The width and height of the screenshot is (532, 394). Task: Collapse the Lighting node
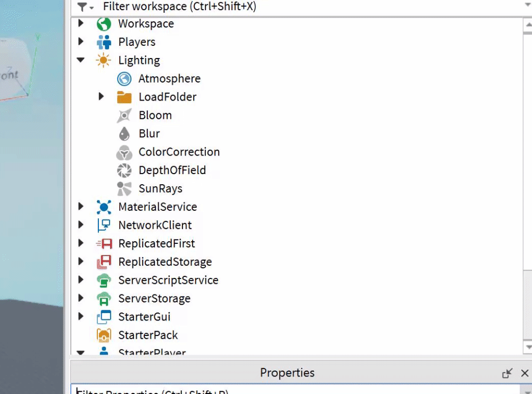[80, 60]
